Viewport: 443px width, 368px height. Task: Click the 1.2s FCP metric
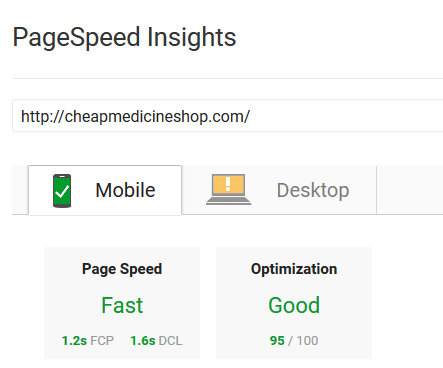[x=88, y=341]
